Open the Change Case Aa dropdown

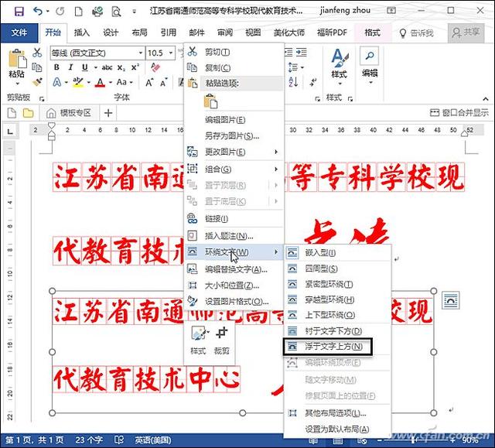(x=125, y=82)
